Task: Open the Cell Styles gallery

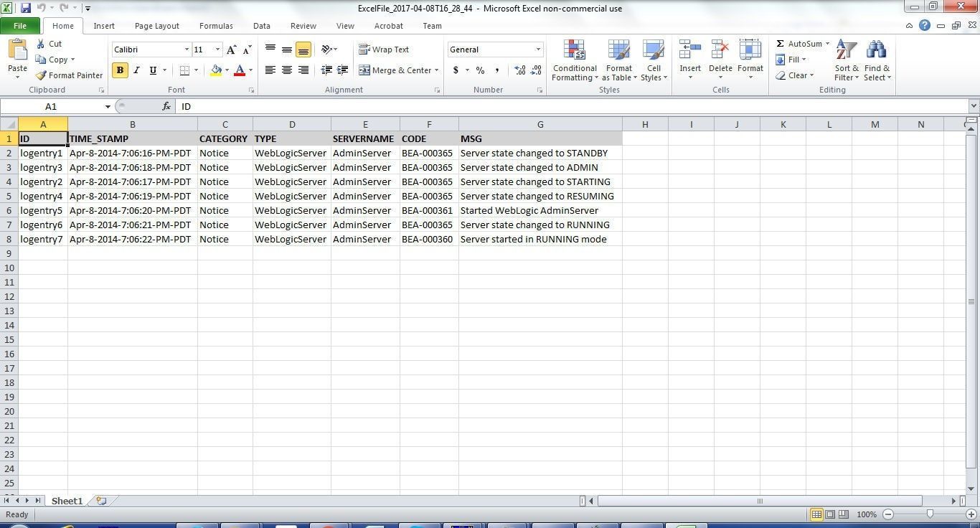Action: [654, 61]
